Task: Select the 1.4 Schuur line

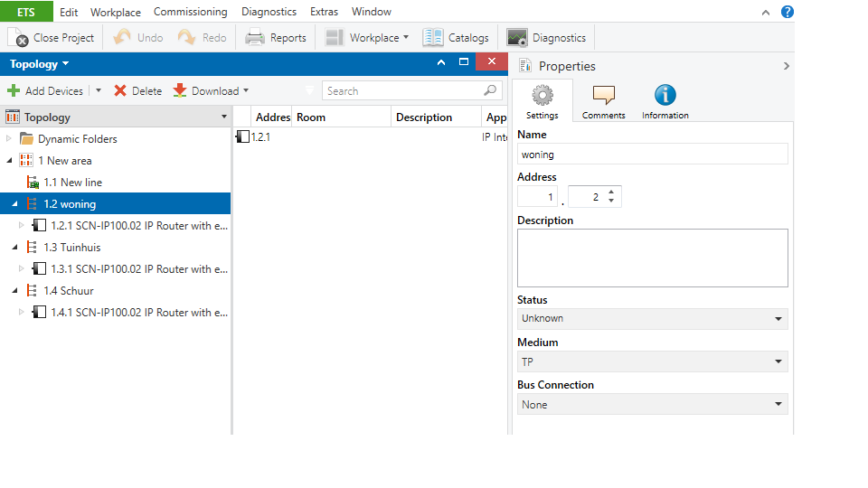Action: click(68, 291)
